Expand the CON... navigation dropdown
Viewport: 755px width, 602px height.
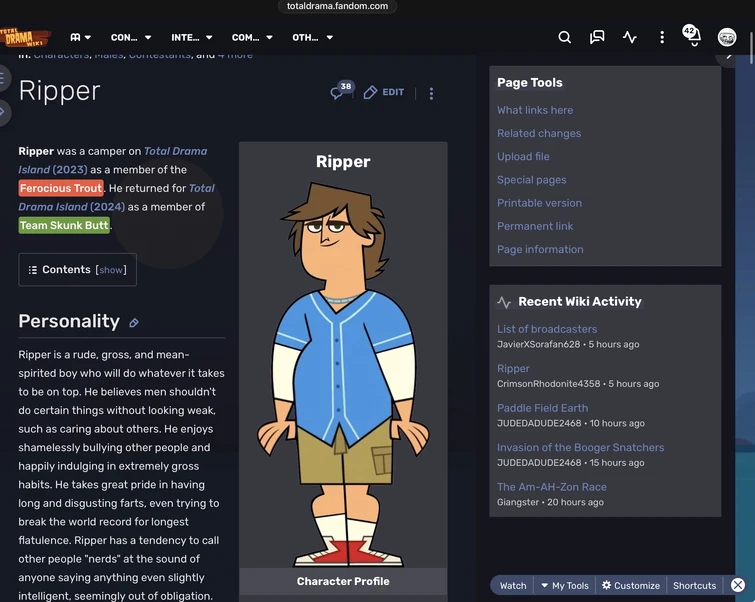[x=131, y=37]
